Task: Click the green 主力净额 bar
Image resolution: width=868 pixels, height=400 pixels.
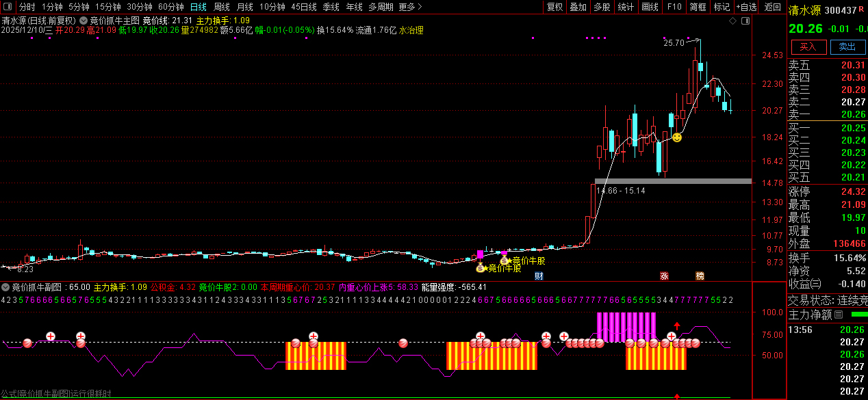Action: (858, 315)
